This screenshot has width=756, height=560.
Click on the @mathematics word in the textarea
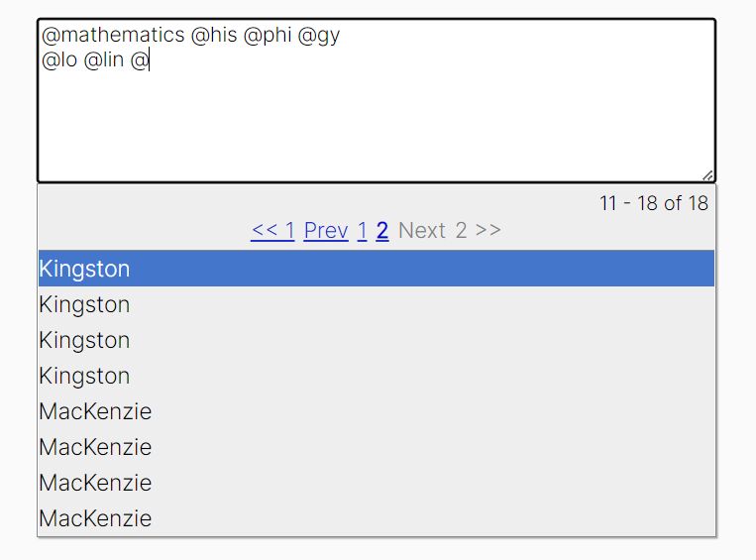coord(113,35)
